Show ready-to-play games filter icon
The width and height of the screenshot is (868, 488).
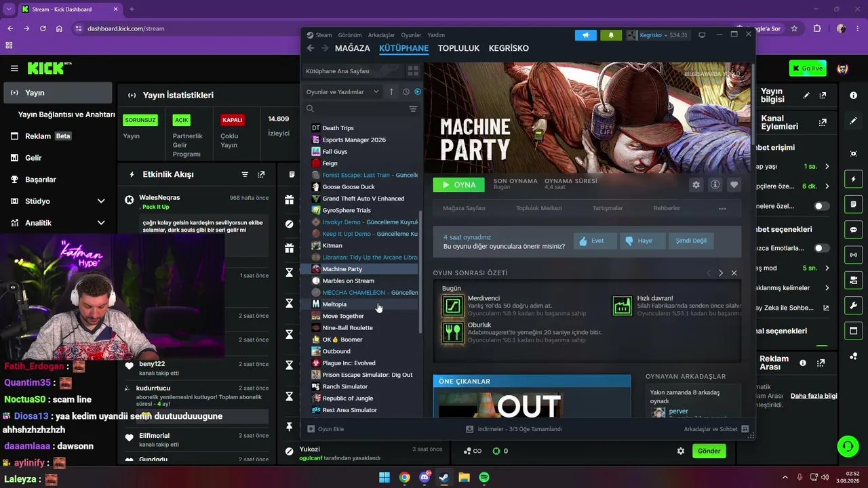(418, 91)
